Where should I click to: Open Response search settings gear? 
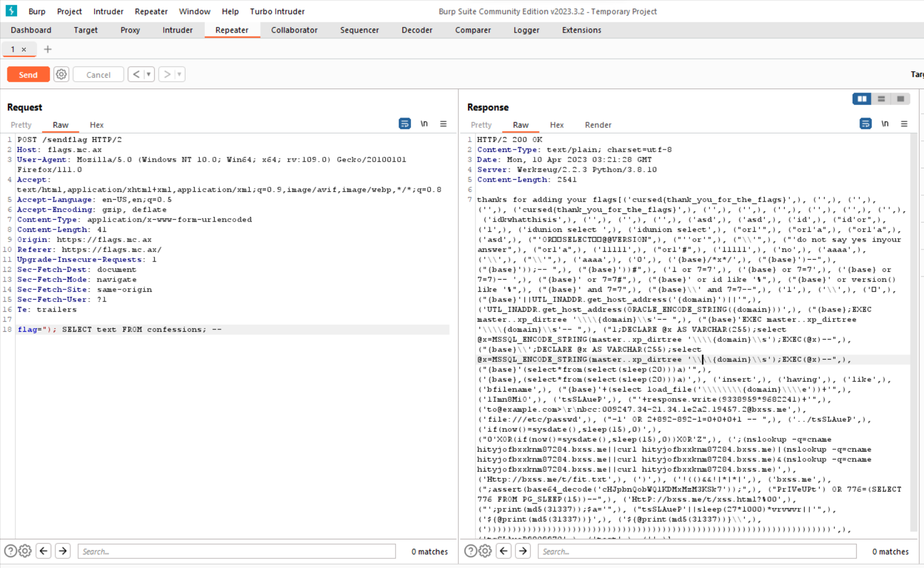coord(485,551)
